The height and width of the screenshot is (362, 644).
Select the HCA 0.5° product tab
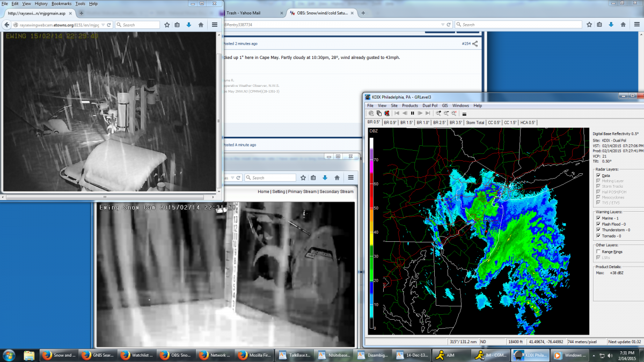(x=528, y=122)
